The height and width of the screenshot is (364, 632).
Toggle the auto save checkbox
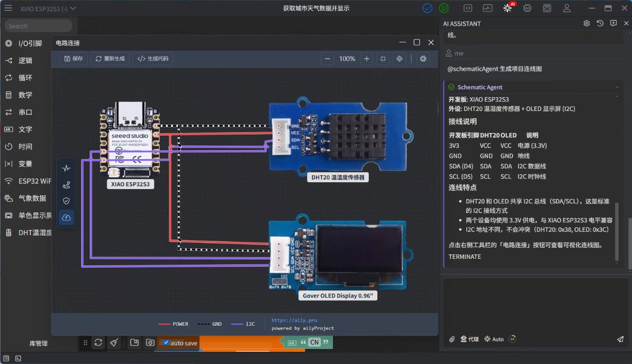coord(166,343)
